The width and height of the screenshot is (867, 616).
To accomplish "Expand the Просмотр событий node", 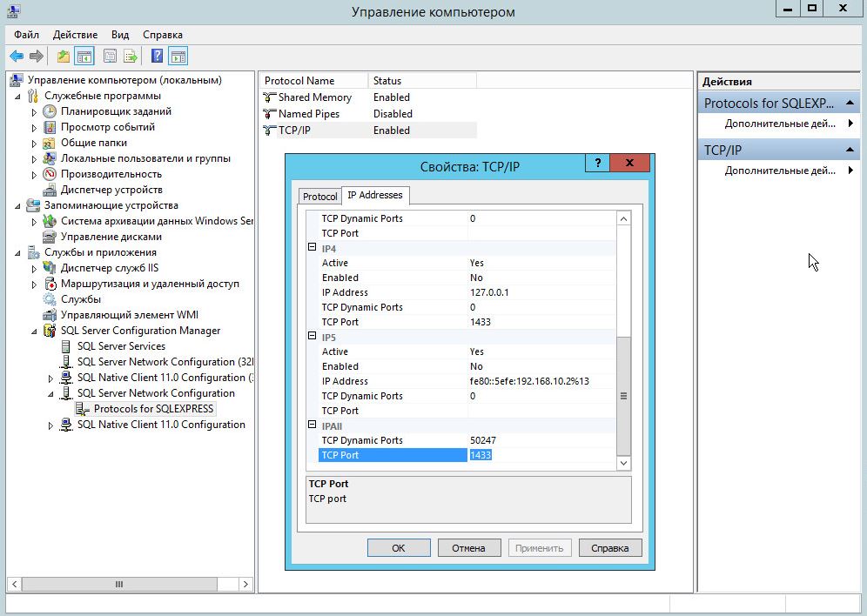I will click(x=34, y=128).
